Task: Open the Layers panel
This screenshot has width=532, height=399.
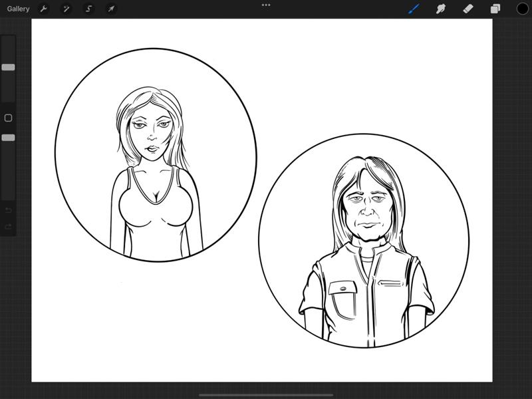Action: [495, 9]
